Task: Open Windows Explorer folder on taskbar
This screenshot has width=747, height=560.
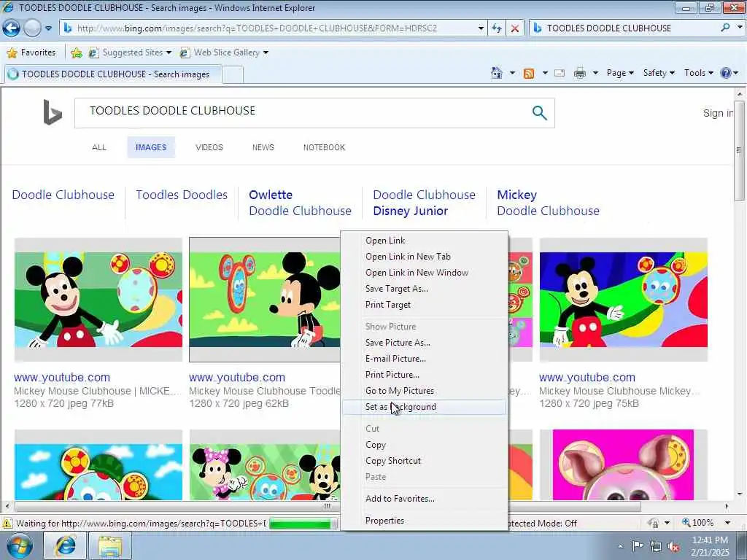Action: (x=111, y=545)
